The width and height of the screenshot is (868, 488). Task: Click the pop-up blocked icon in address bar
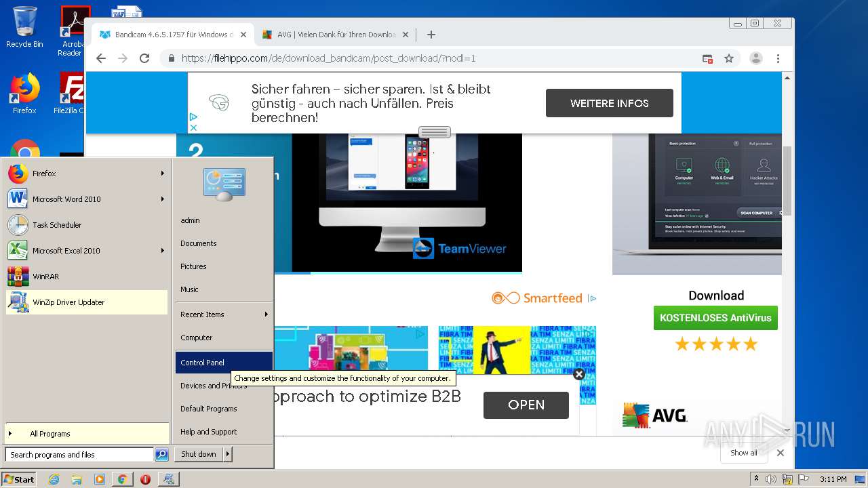[x=707, y=58]
